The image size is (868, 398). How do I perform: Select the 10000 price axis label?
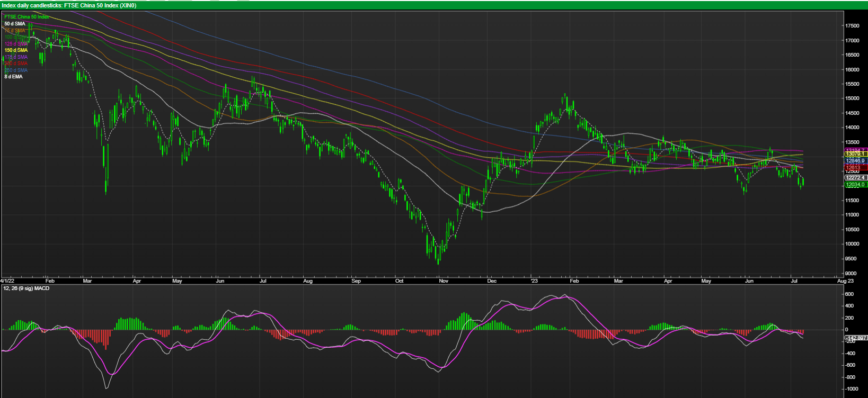point(852,245)
